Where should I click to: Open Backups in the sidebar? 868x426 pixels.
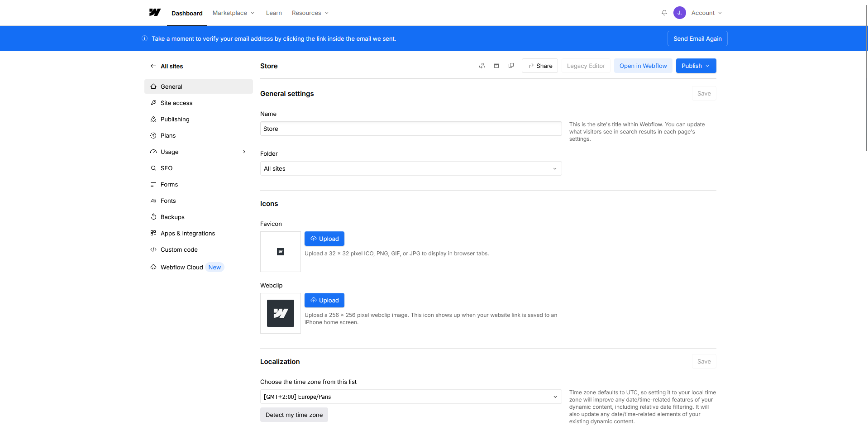click(172, 217)
